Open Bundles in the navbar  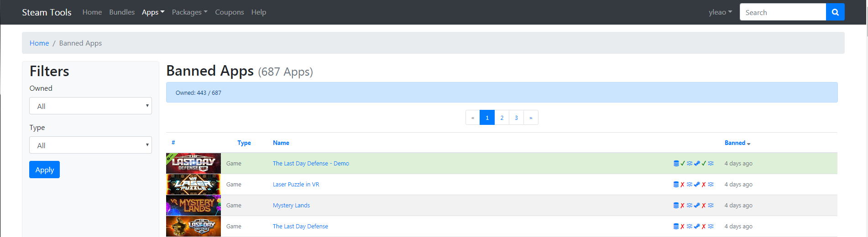pyautogui.click(x=122, y=12)
